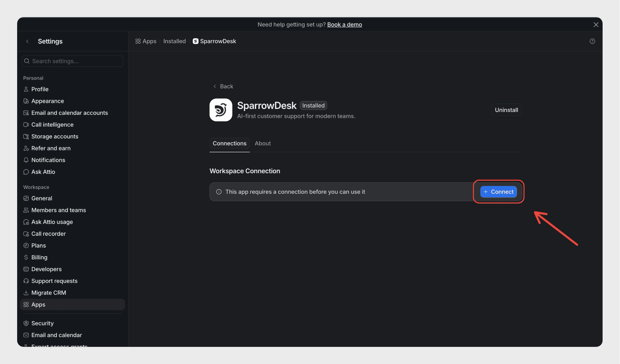
Task: Open Support requests with headset icon
Action: coord(54,281)
